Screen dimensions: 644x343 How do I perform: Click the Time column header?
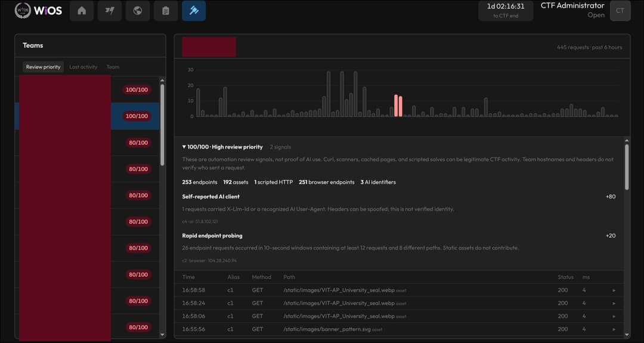pyautogui.click(x=188, y=277)
